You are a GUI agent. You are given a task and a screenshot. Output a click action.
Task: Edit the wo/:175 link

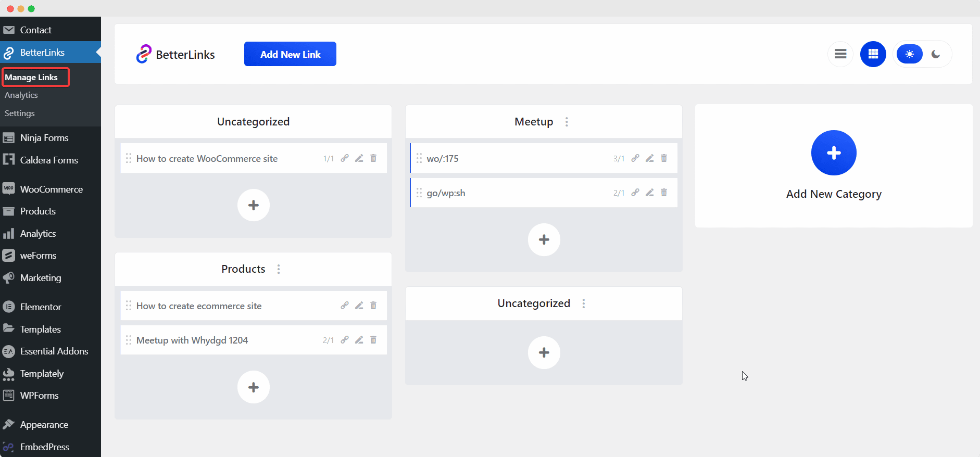click(650, 158)
